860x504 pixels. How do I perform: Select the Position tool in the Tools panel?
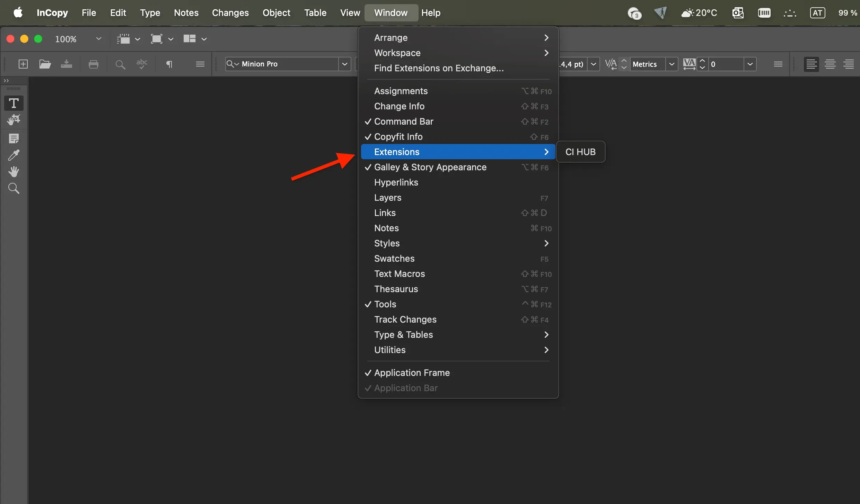coord(14,120)
